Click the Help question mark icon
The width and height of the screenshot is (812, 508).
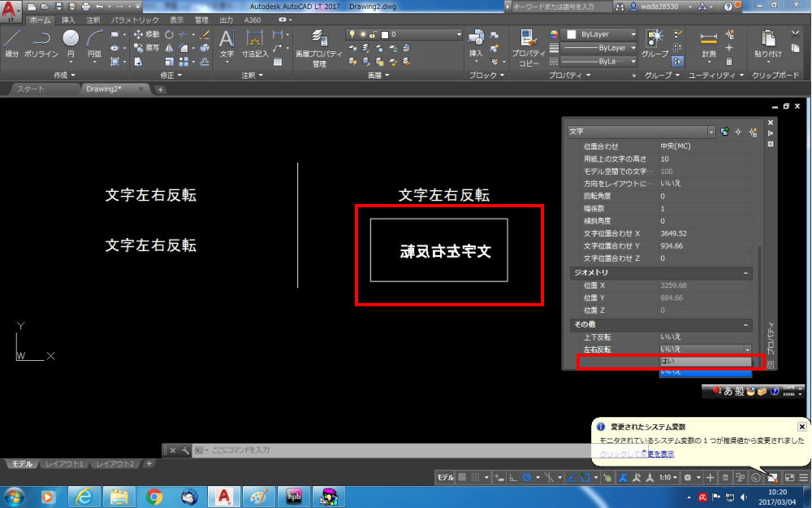coord(728,7)
